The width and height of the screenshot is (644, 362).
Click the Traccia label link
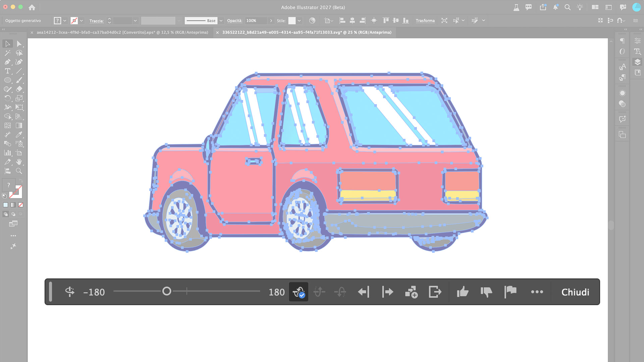[97, 21]
